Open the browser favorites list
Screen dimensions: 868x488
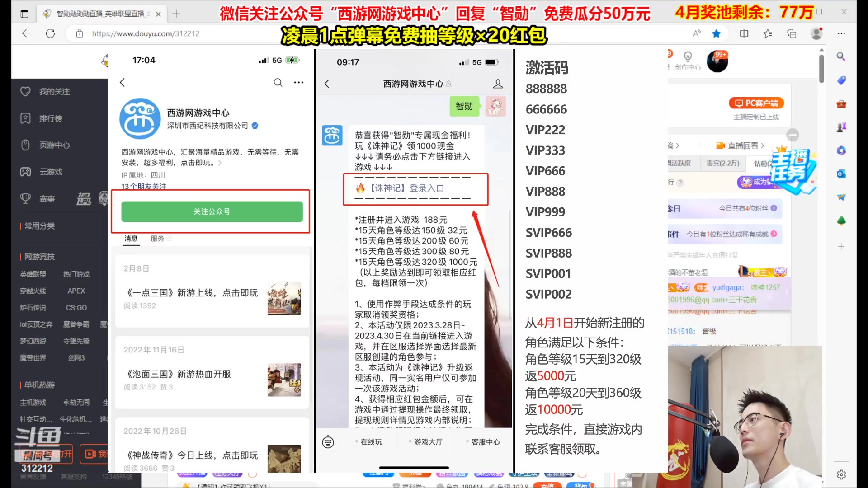click(x=768, y=33)
